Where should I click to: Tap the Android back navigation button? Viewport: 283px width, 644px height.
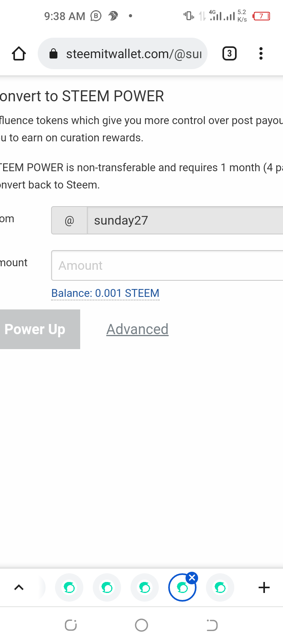pyautogui.click(x=212, y=625)
